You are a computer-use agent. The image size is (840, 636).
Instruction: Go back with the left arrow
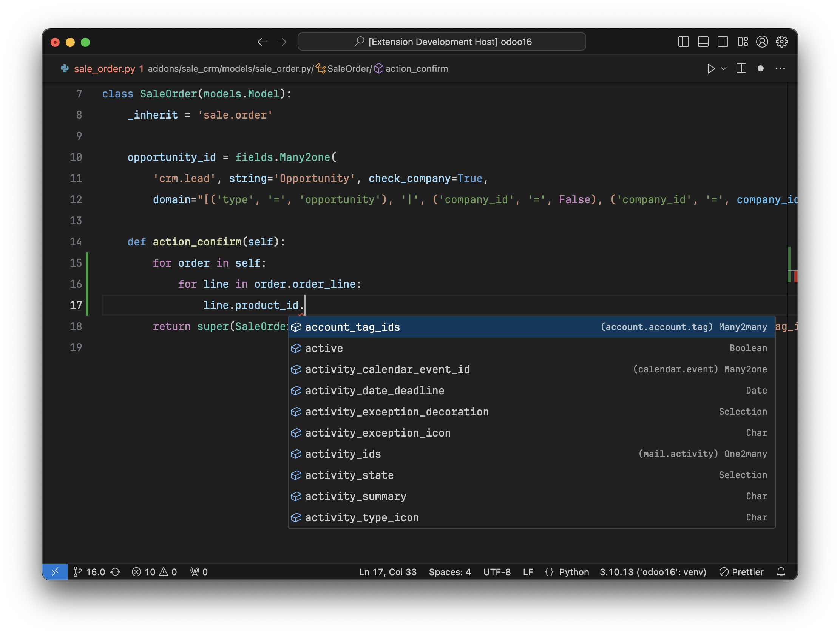coord(262,42)
